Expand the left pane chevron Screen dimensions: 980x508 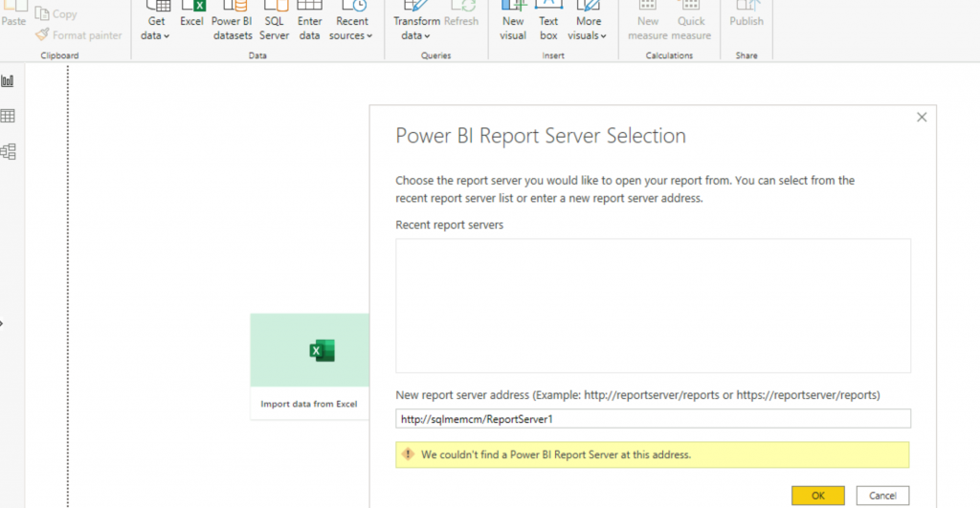2,323
